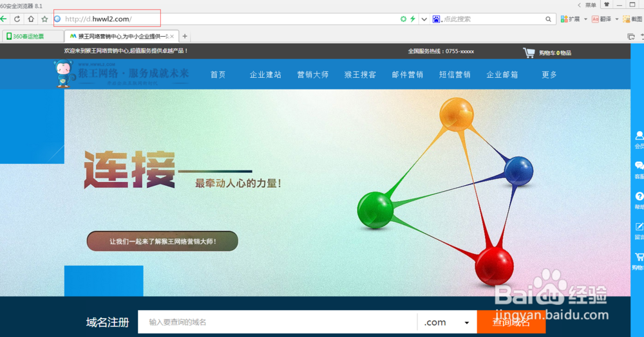Expand the address bar history dropdown arrow

coord(424,19)
